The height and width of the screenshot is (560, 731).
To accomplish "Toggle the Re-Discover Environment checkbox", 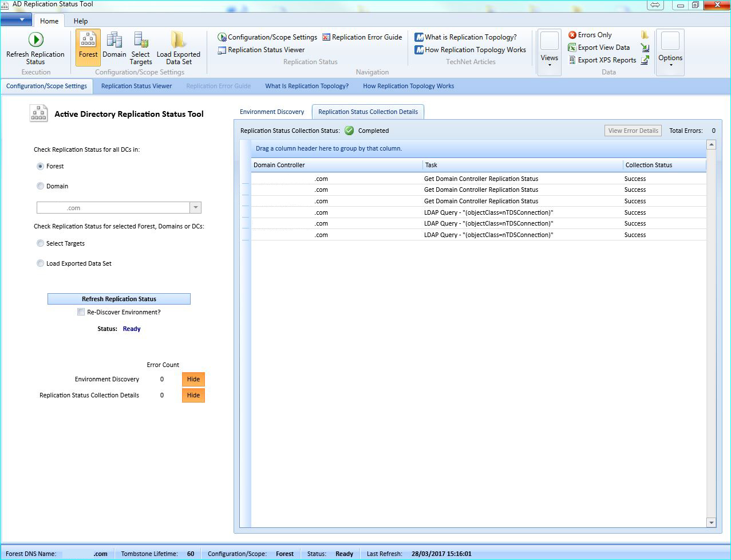I will [81, 312].
